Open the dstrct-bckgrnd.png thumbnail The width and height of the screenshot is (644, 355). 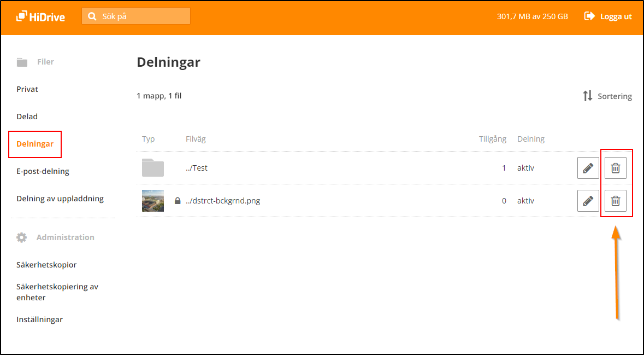pyautogui.click(x=153, y=201)
